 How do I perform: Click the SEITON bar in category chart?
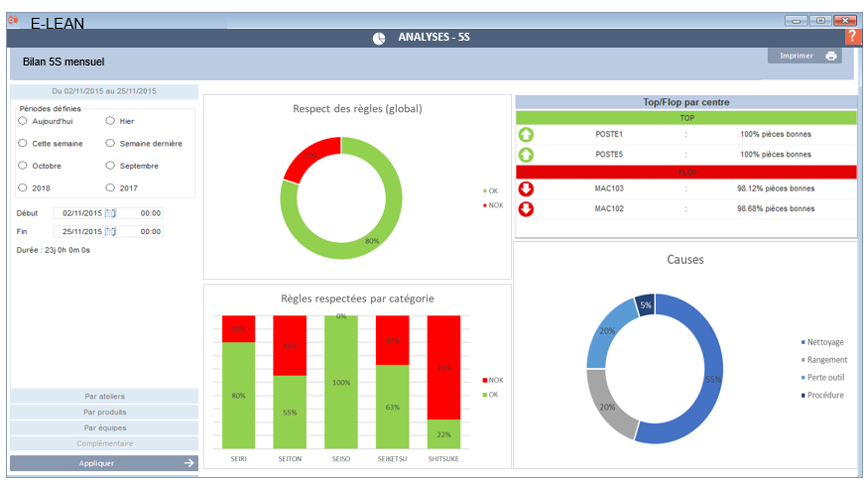(290, 382)
